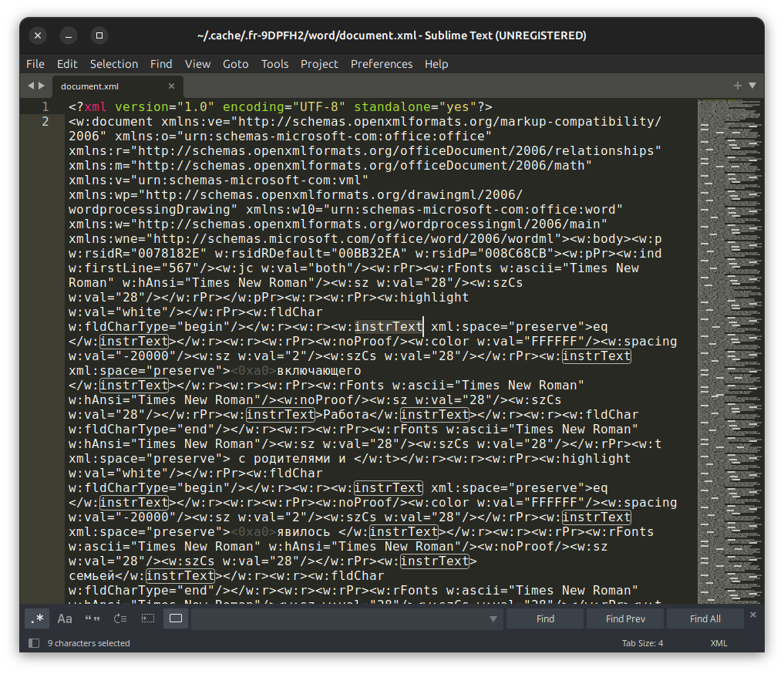
Task: Toggle the side bar icon in status bar
Action: [x=34, y=643]
